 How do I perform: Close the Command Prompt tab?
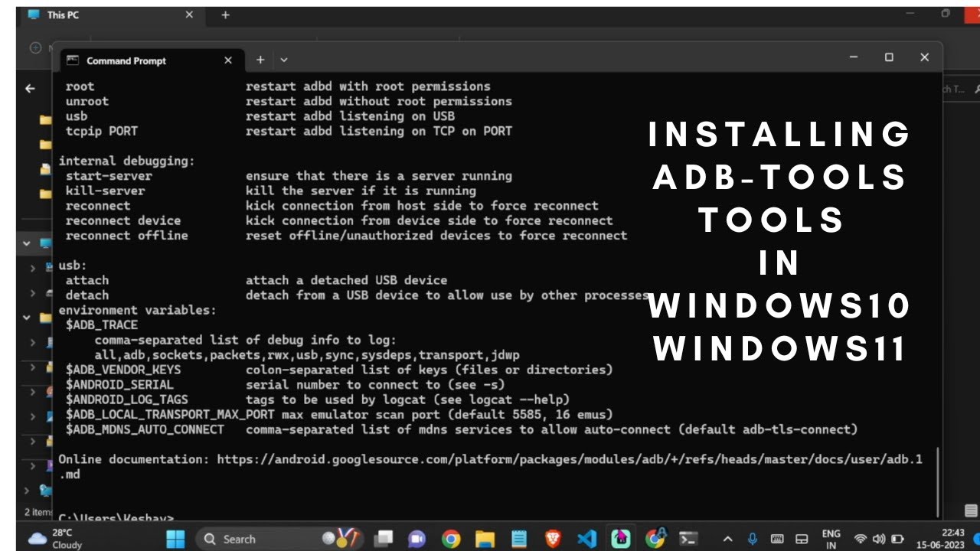(x=228, y=60)
